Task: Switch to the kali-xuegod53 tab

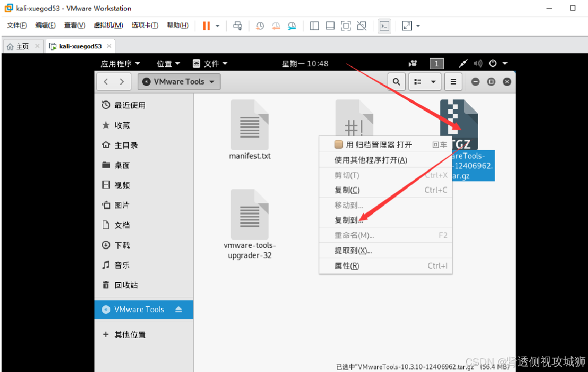Action: click(80, 46)
